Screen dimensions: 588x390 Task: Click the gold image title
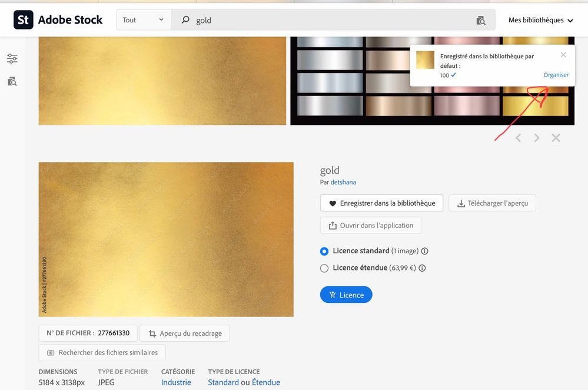click(330, 170)
